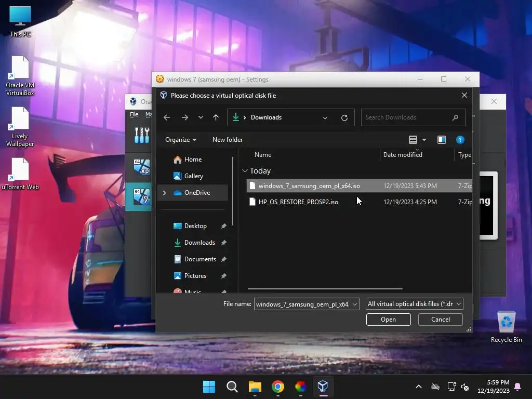Launch Google Chrome from taskbar
Screen dimensions: 532x399
278,387
